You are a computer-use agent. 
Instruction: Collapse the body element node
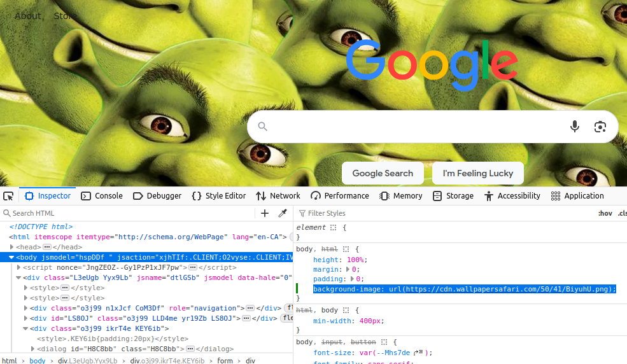tap(11, 257)
